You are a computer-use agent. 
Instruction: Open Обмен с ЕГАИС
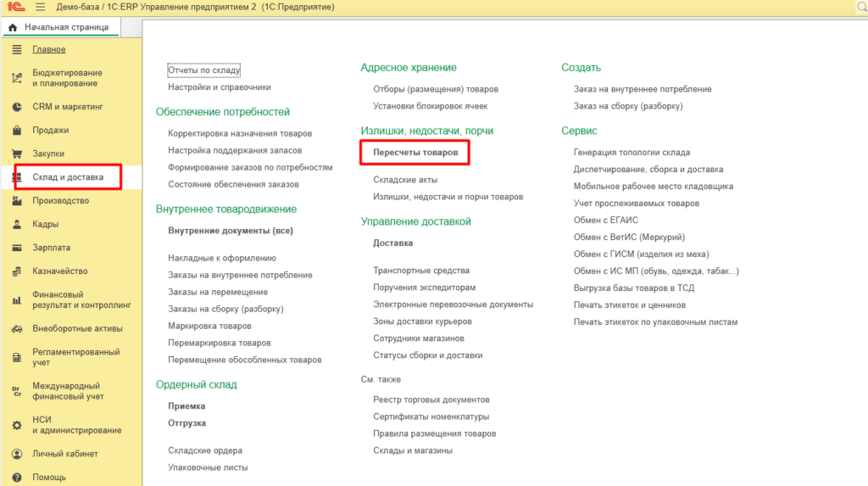click(x=605, y=220)
